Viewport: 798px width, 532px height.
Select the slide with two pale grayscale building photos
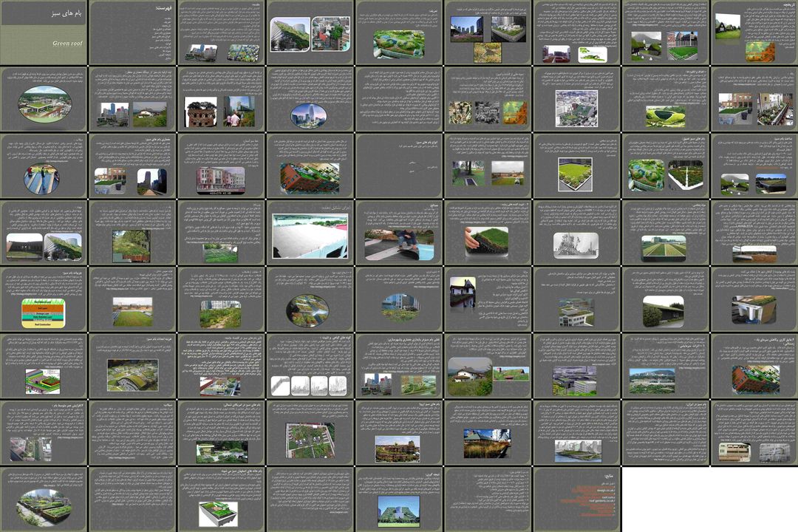[x=754, y=433]
